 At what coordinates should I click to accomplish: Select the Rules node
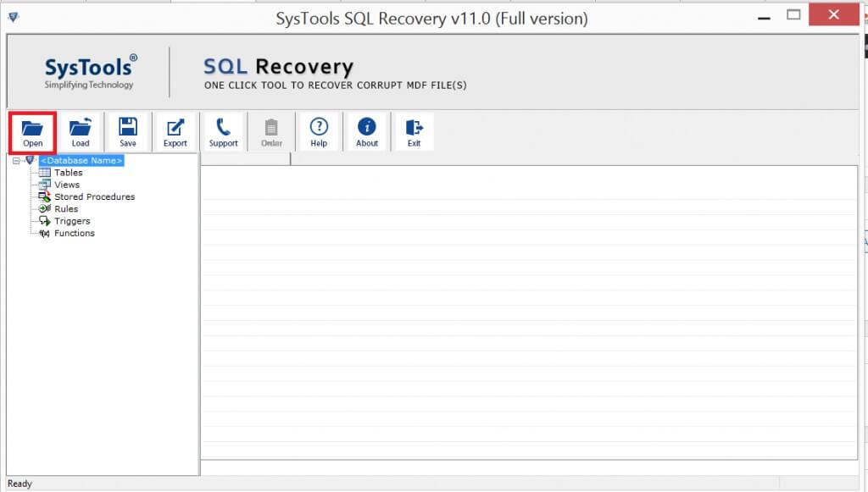[x=66, y=208]
